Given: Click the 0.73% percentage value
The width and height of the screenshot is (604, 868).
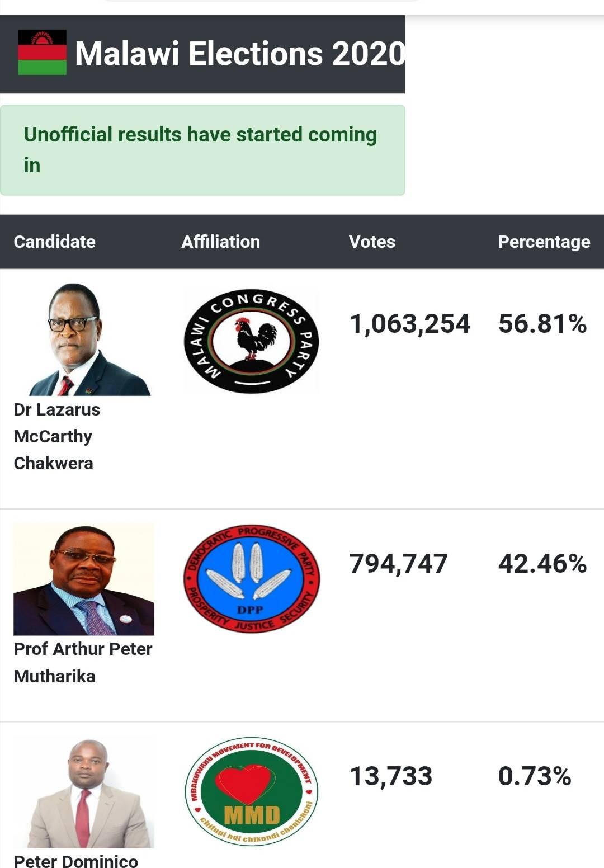Looking at the screenshot, I should click(x=535, y=776).
